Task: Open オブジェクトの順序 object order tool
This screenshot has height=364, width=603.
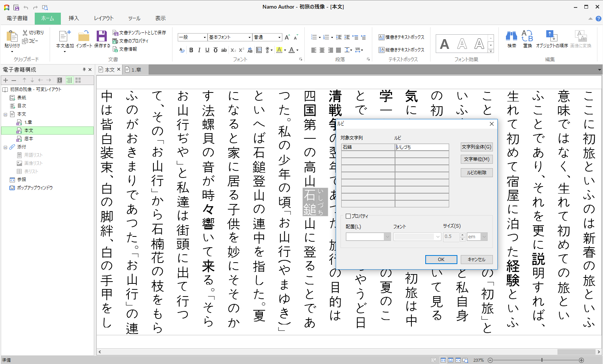Action: click(551, 36)
